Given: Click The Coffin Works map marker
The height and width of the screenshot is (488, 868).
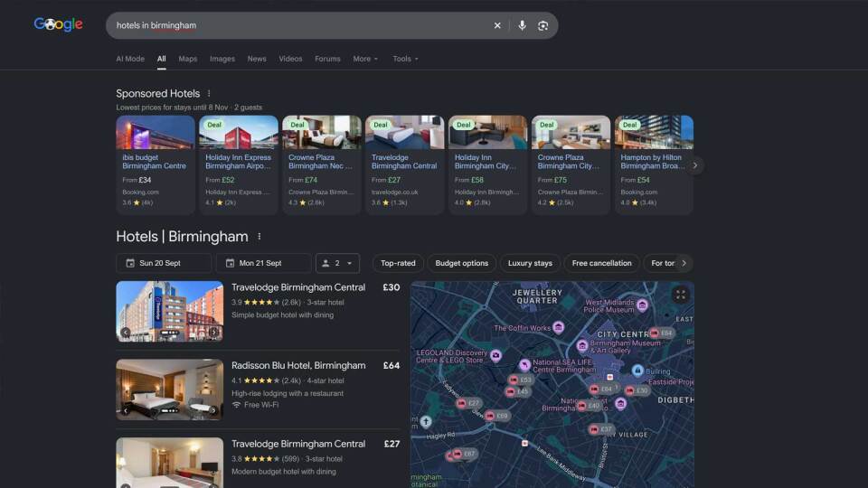Looking at the screenshot, I should (x=559, y=327).
